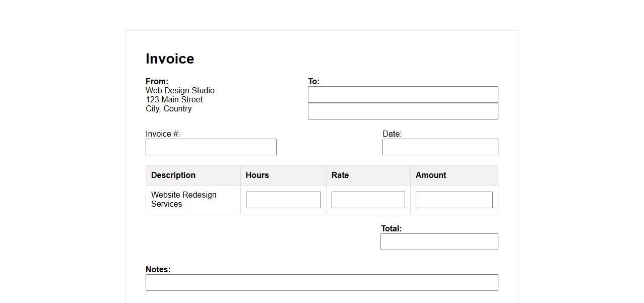Select the Amount input in the table row

pos(454,200)
